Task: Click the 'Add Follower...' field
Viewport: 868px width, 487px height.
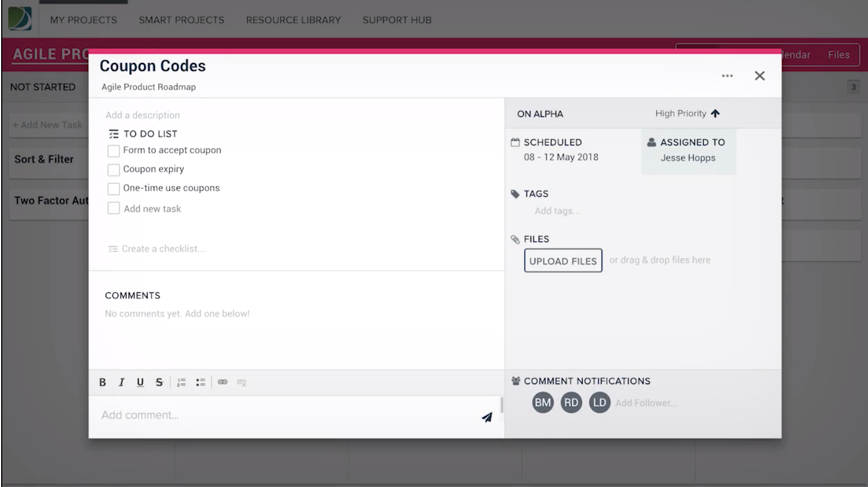Action: (646, 403)
